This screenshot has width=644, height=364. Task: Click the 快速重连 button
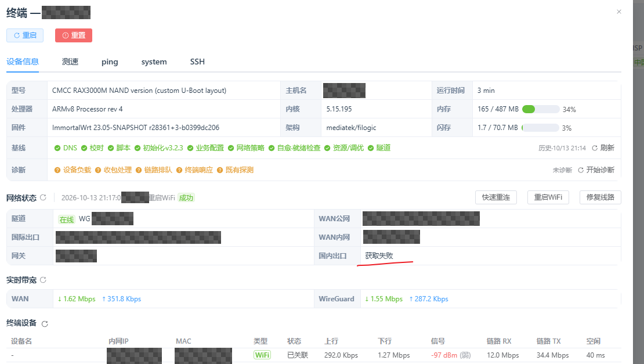[496, 197]
